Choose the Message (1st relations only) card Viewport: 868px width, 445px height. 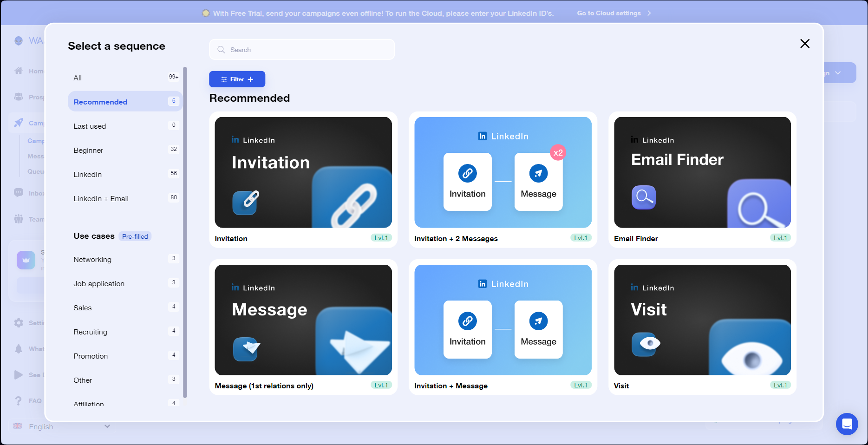[303, 327]
